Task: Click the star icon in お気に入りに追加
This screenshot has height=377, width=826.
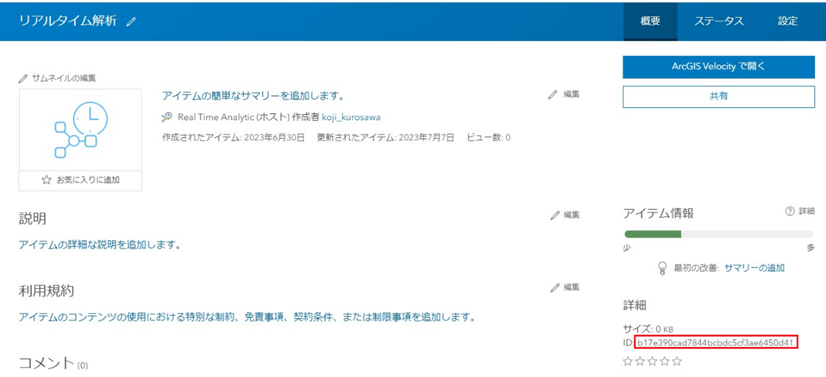Action: click(x=46, y=180)
